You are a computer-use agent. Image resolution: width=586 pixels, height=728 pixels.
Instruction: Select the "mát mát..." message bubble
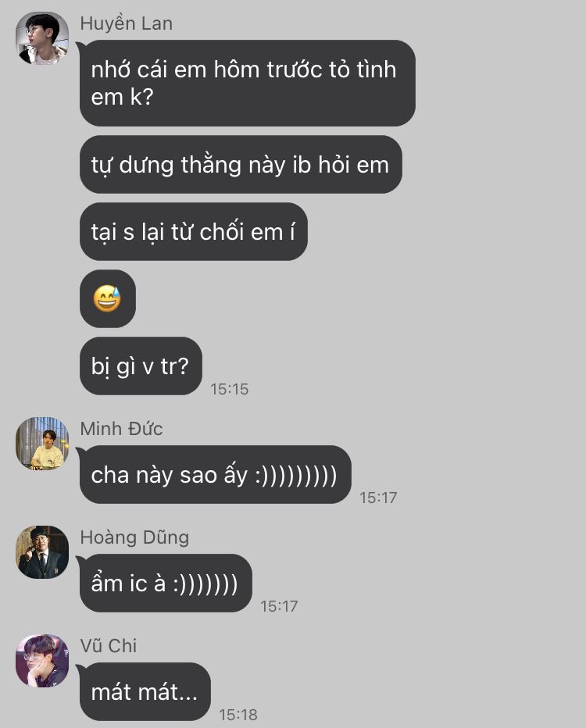145,692
